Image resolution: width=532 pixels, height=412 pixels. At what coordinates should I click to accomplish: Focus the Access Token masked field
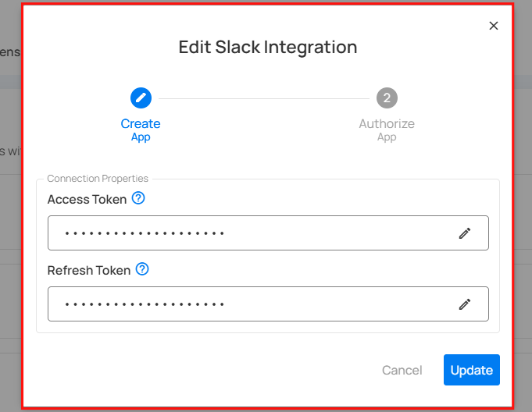point(268,233)
